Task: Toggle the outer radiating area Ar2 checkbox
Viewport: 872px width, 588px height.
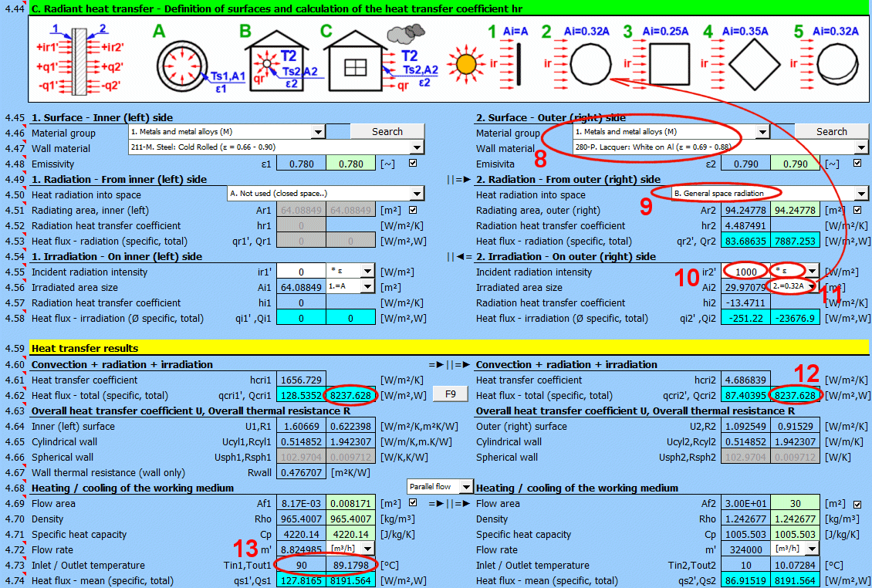Action: 857,210
